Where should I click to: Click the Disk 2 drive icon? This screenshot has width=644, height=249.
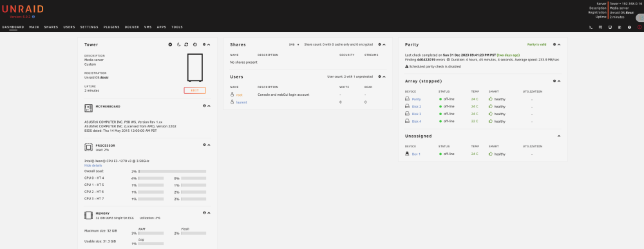coord(407,106)
